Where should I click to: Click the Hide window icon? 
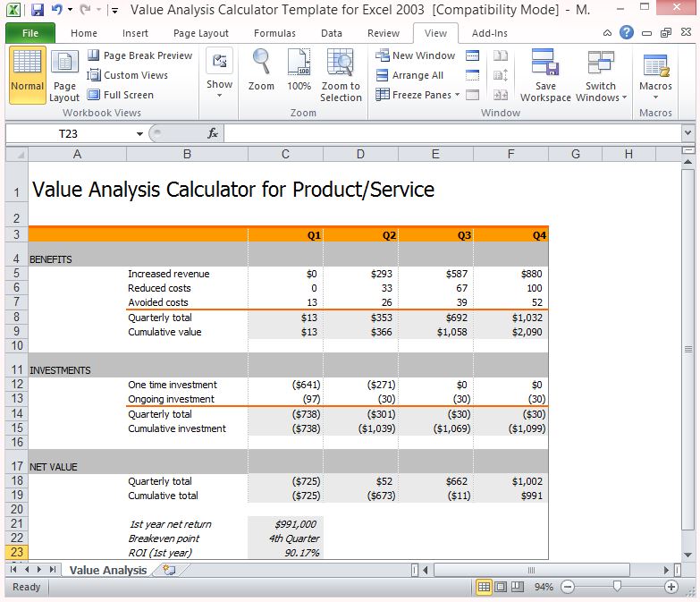(472, 75)
